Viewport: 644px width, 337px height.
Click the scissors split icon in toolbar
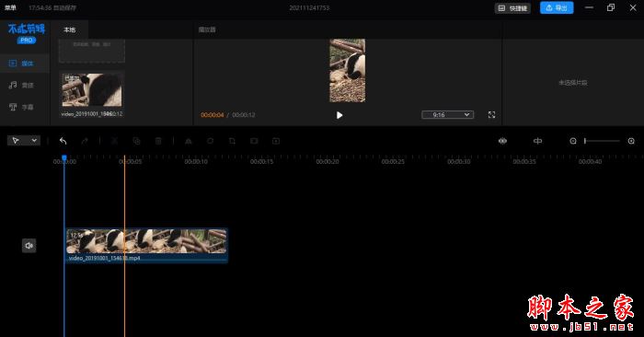(x=115, y=141)
